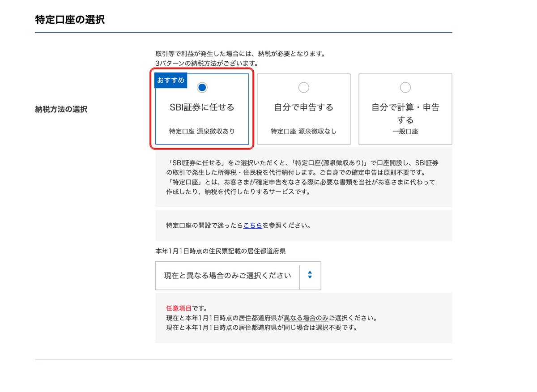Select the SBI証券に任せる radio button
Screen dimensions: 537x392
(202, 88)
